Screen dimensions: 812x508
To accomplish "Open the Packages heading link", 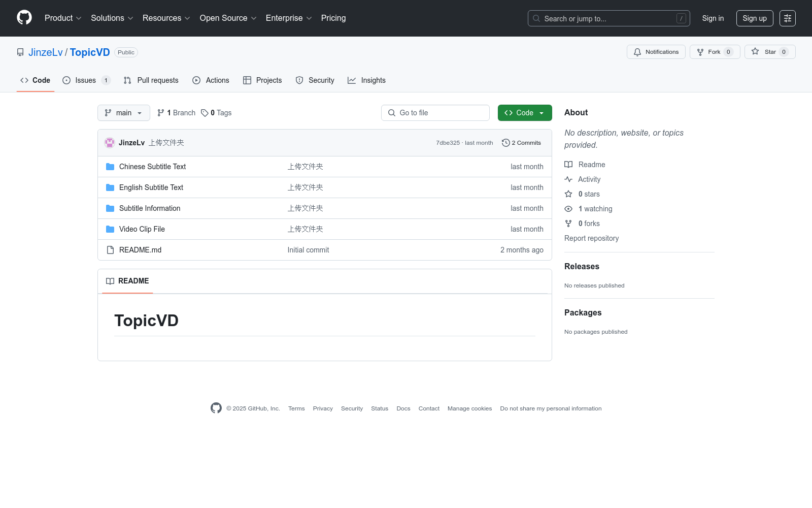I will [583, 312].
